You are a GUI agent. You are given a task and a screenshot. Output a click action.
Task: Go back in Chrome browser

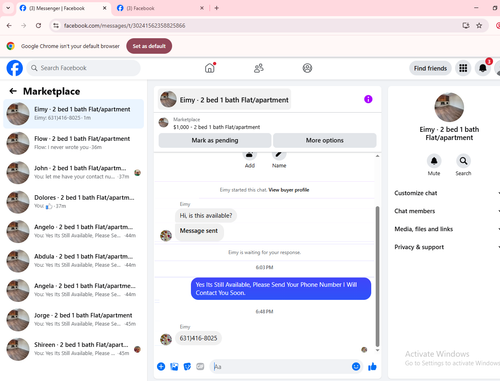tap(9, 25)
